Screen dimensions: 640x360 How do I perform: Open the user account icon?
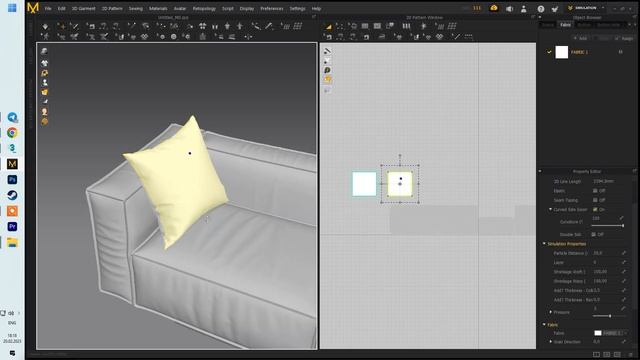[524, 9]
